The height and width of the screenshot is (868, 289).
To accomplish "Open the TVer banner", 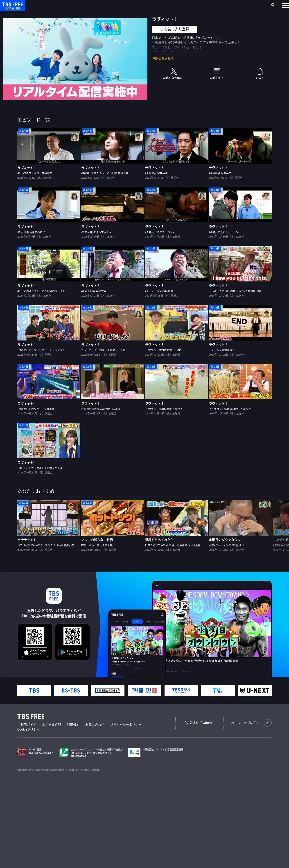I will click(x=218, y=690).
